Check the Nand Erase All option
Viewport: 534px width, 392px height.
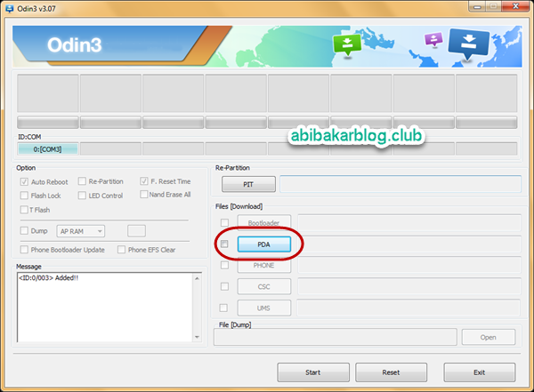[143, 195]
